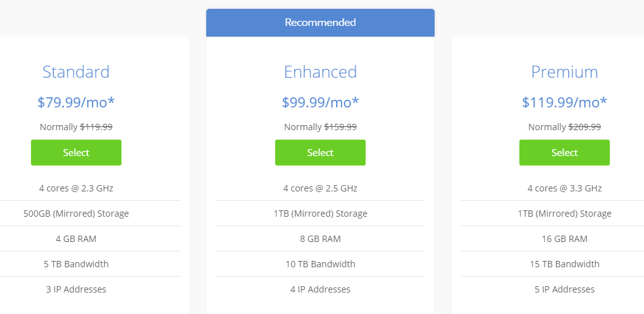
Task: Click the 16 GB RAM feature row
Action: coord(564,239)
